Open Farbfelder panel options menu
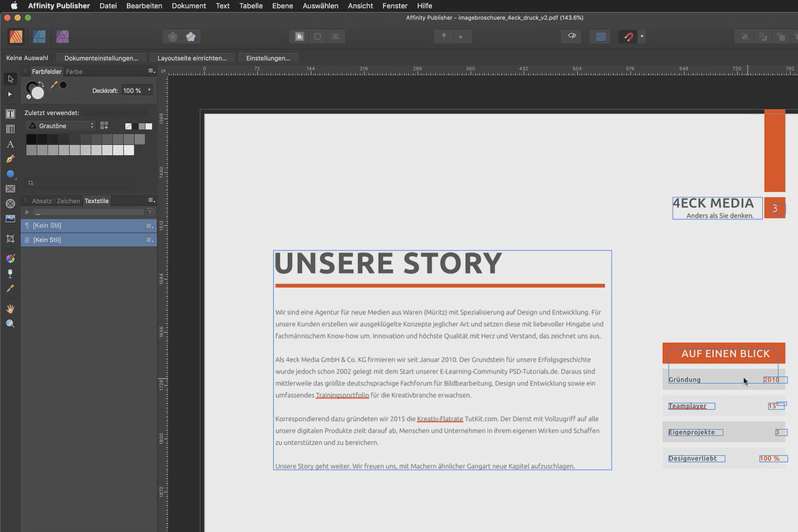The width and height of the screenshot is (798, 532). point(151,71)
